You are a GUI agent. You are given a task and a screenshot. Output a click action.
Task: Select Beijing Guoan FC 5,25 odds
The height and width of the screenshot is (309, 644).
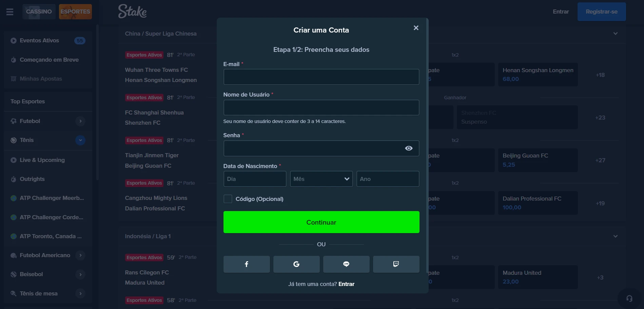(x=538, y=160)
